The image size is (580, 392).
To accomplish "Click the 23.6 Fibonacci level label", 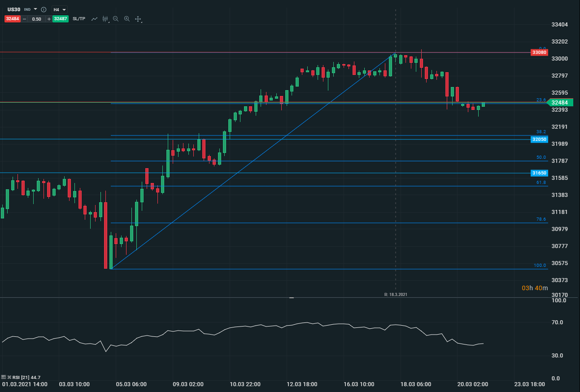I will [541, 100].
